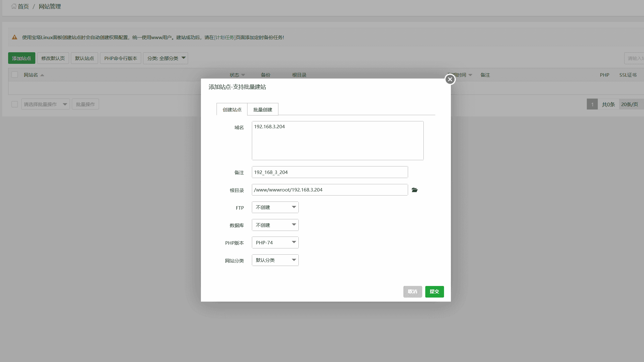This screenshot has width=644, height=362.
Task: Open the FTP 不创建 dropdown
Action: click(275, 207)
